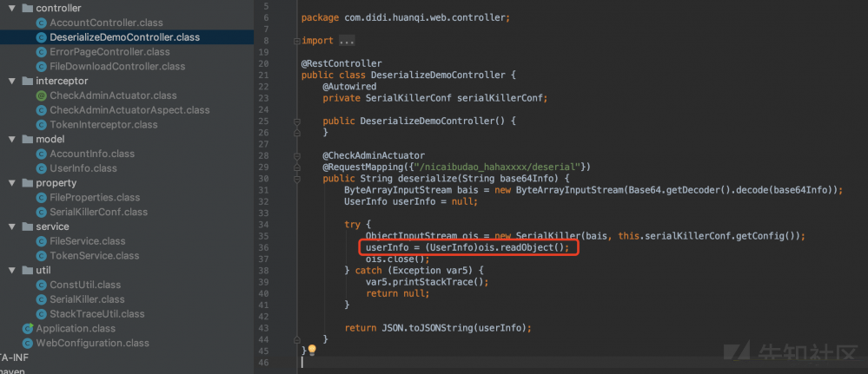Click the class icon beside CheckAdminActuatorAspect.class
The width and height of the screenshot is (868, 374).
click(x=41, y=110)
